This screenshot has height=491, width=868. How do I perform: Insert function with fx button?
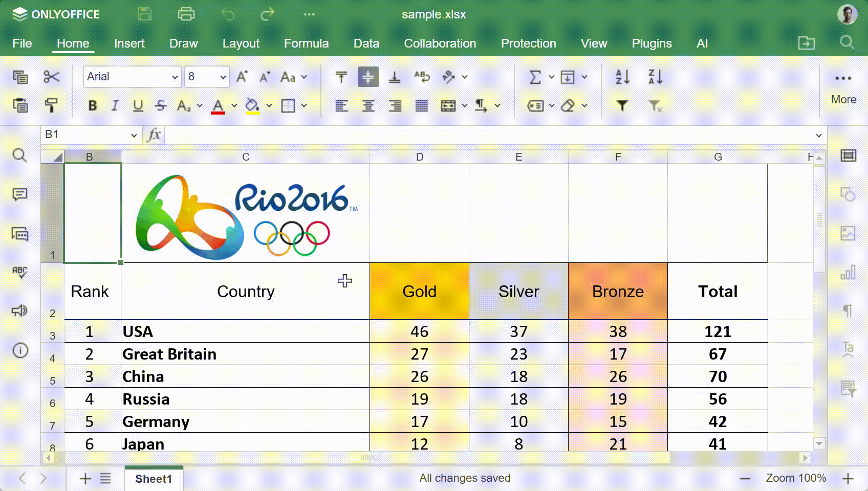154,135
